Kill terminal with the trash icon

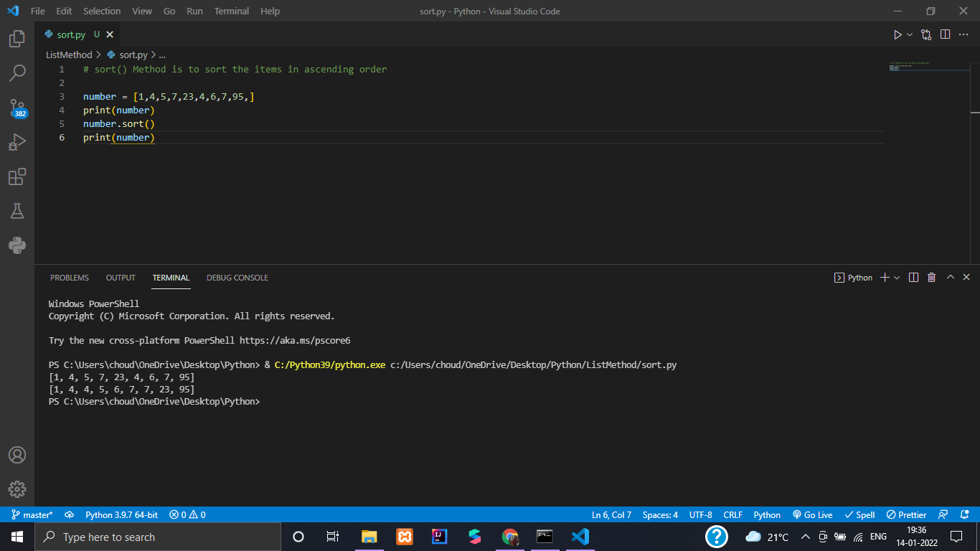click(x=931, y=278)
